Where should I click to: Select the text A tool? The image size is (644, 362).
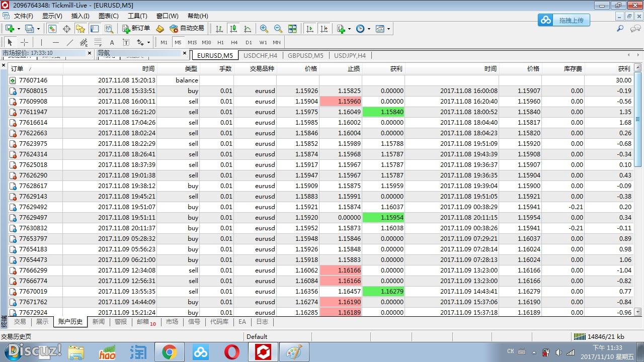point(112,42)
